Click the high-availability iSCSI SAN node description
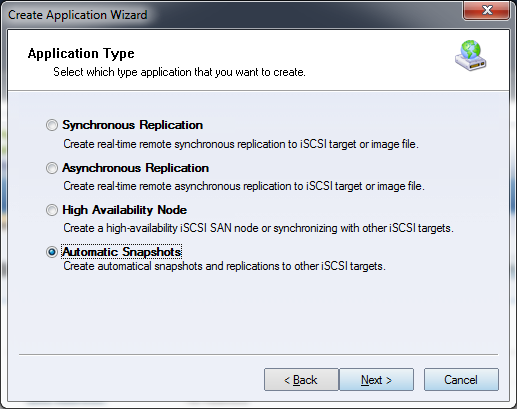The height and width of the screenshot is (409, 517). pos(258,228)
